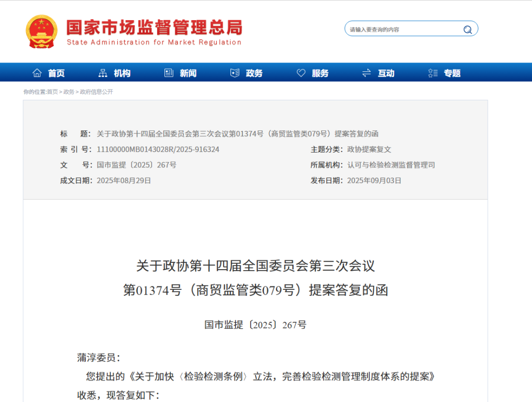Select the 互动 navigation item

[x=386, y=73]
